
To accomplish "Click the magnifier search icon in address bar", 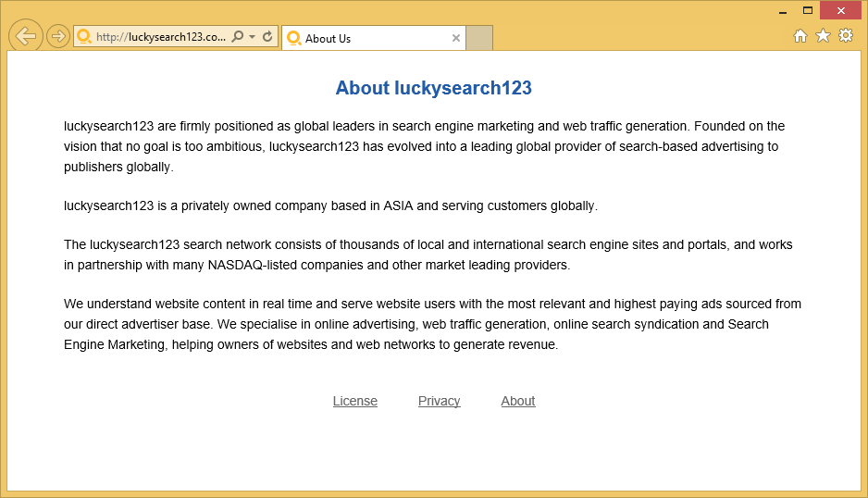I will (238, 36).
